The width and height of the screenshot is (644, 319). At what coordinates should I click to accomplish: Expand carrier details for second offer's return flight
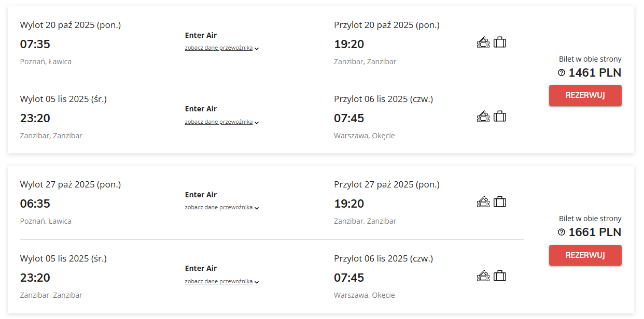[x=221, y=282]
